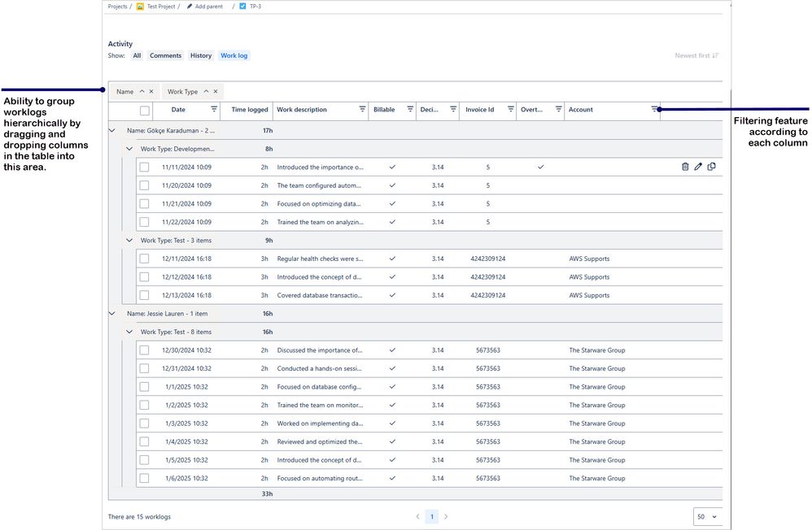Remove the Name grouping chip with X
The width and height of the screenshot is (812, 530).
coord(151,92)
